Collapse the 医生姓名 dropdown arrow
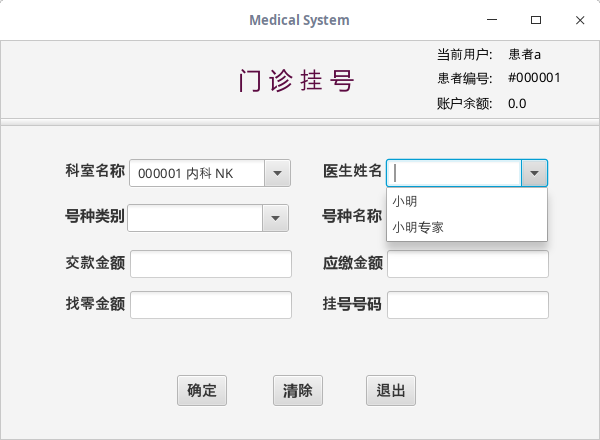This screenshot has width=600, height=440. point(535,173)
